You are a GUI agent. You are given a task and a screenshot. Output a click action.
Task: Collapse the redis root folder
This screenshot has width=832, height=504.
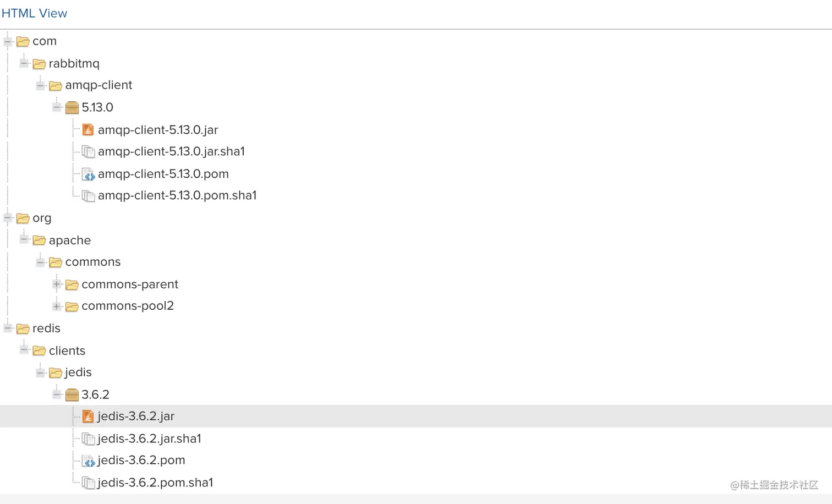(8, 328)
